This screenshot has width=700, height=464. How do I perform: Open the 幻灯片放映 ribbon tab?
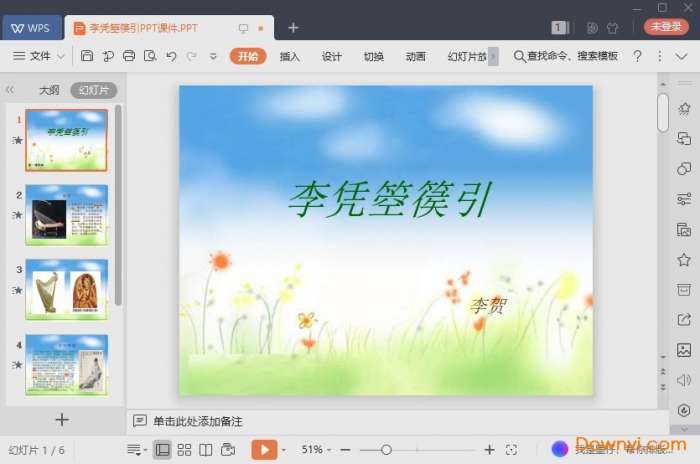pos(467,56)
